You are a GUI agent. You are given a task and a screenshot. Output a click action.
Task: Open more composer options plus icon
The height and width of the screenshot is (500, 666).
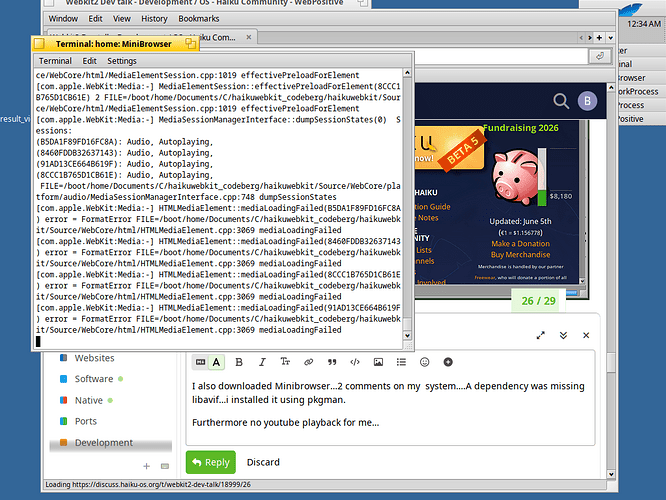(x=448, y=362)
